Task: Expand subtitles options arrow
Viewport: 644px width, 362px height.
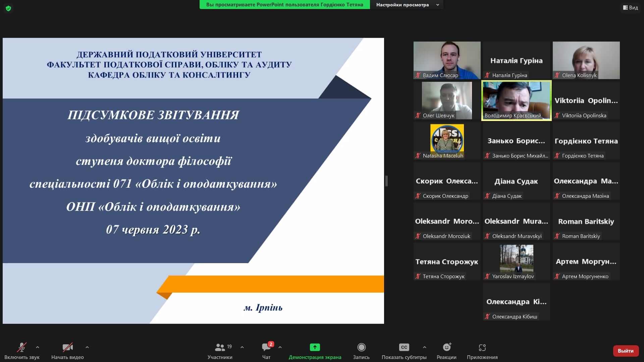Action: 425,347
